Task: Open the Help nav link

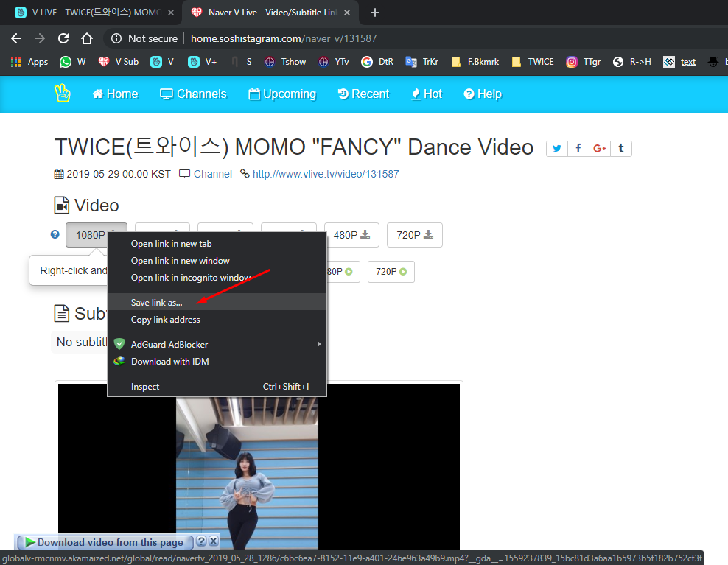Action: coord(483,94)
